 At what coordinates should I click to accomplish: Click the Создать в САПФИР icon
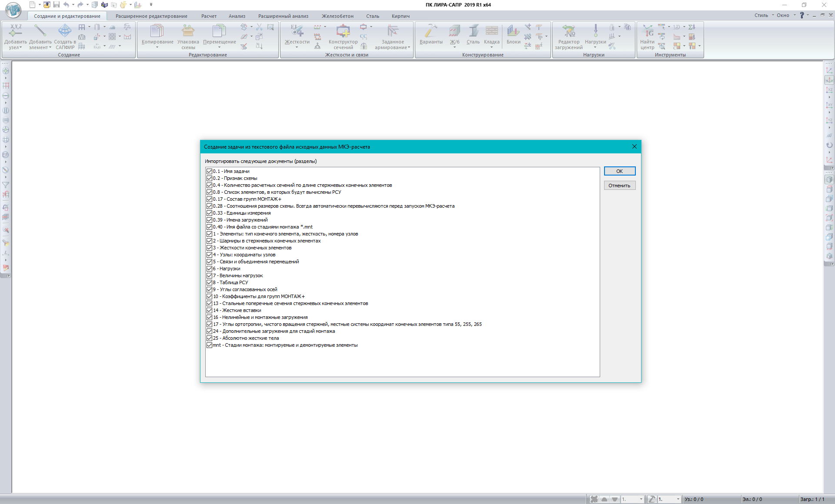65,31
